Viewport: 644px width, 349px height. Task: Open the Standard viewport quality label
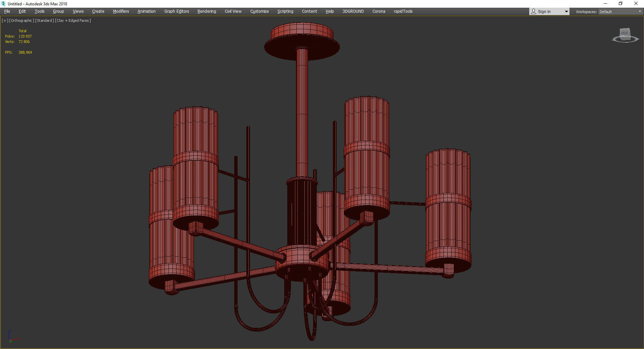tap(45, 20)
